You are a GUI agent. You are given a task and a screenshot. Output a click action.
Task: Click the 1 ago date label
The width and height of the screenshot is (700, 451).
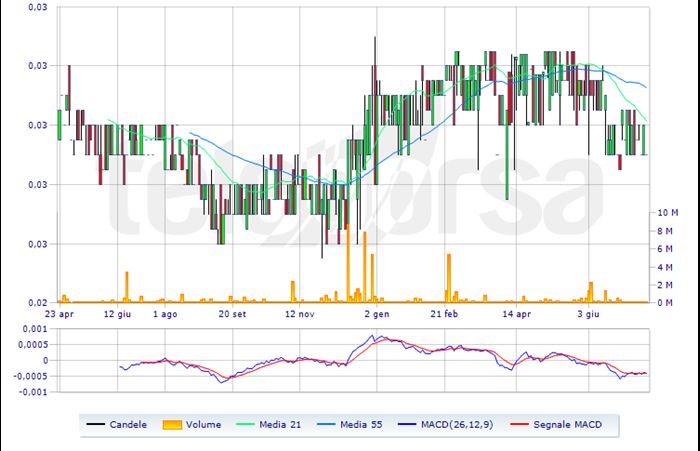tap(165, 314)
